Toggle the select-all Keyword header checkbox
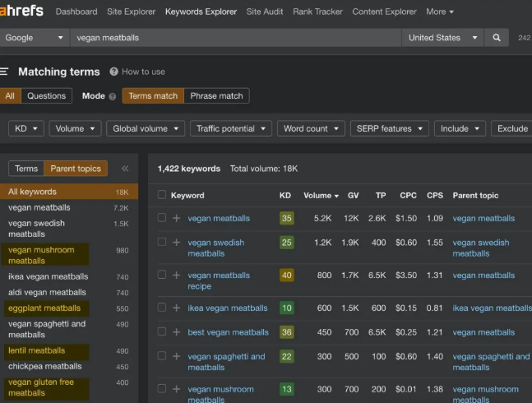Image resolution: width=532 pixels, height=403 pixels. tap(162, 195)
